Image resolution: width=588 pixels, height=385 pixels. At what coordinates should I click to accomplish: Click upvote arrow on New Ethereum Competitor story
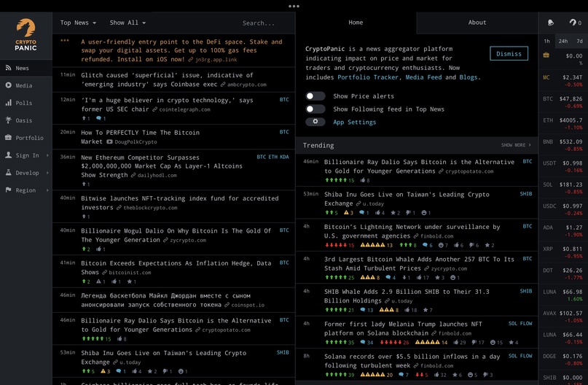(84, 184)
